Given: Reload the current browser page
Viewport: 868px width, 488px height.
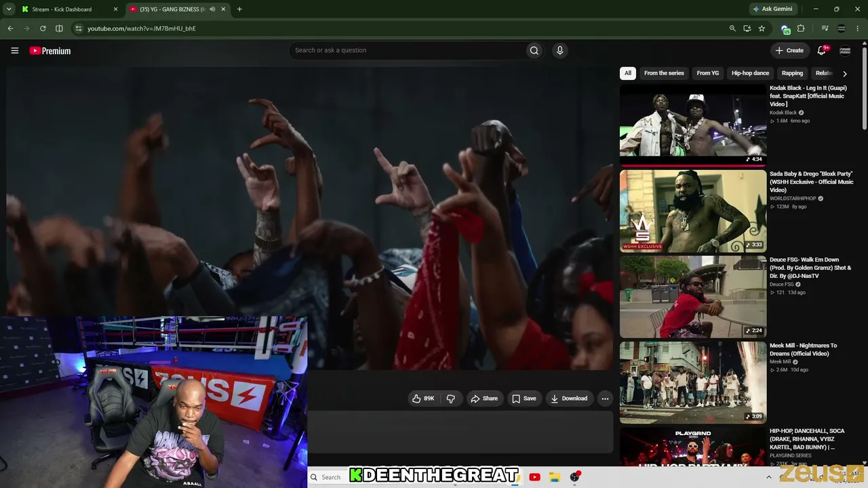Looking at the screenshot, I should pos(43,28).
